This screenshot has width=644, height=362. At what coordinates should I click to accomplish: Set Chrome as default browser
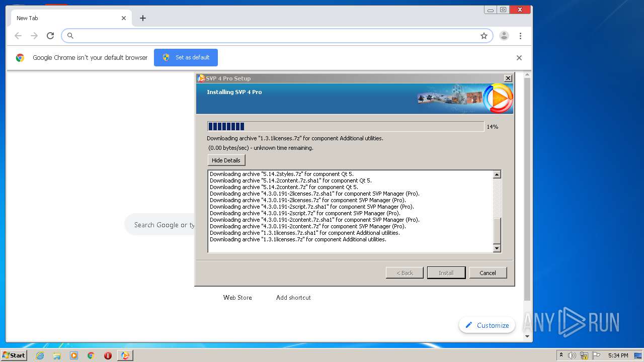pos(186,57)
